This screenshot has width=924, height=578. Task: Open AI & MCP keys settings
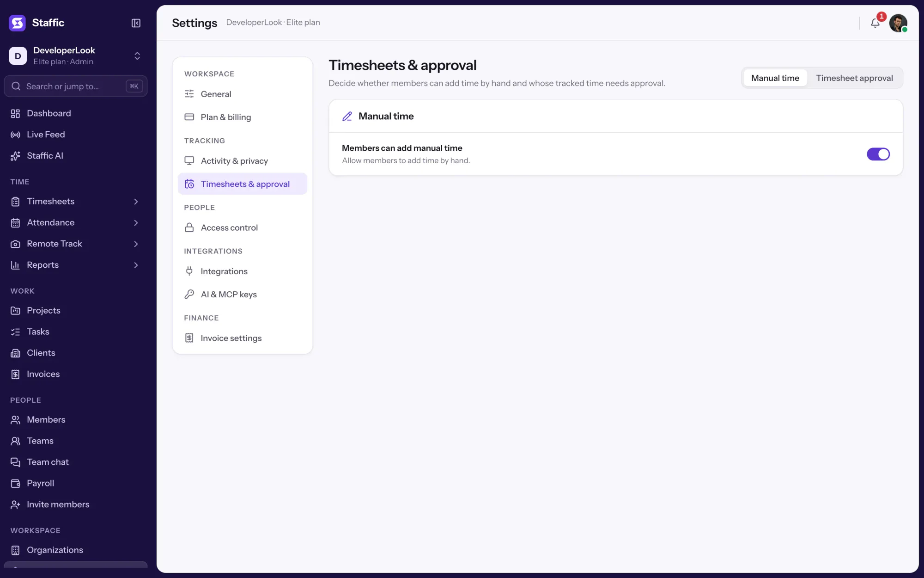[x=242, y=295]
